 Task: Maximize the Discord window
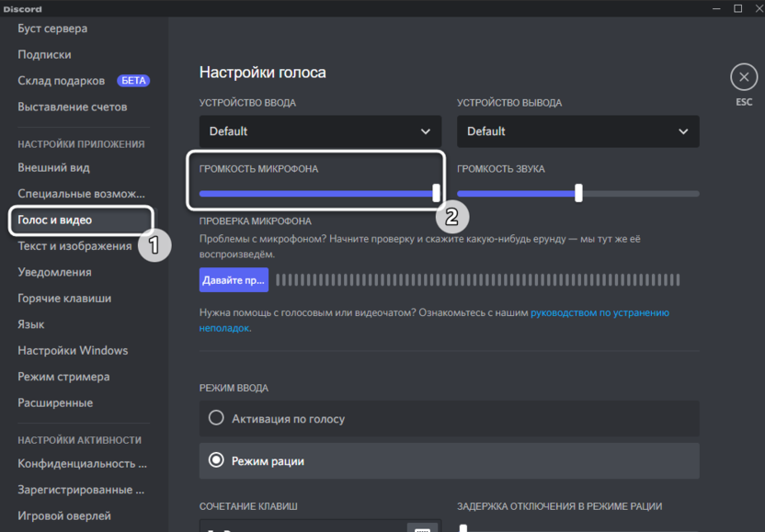pos(737,9)
